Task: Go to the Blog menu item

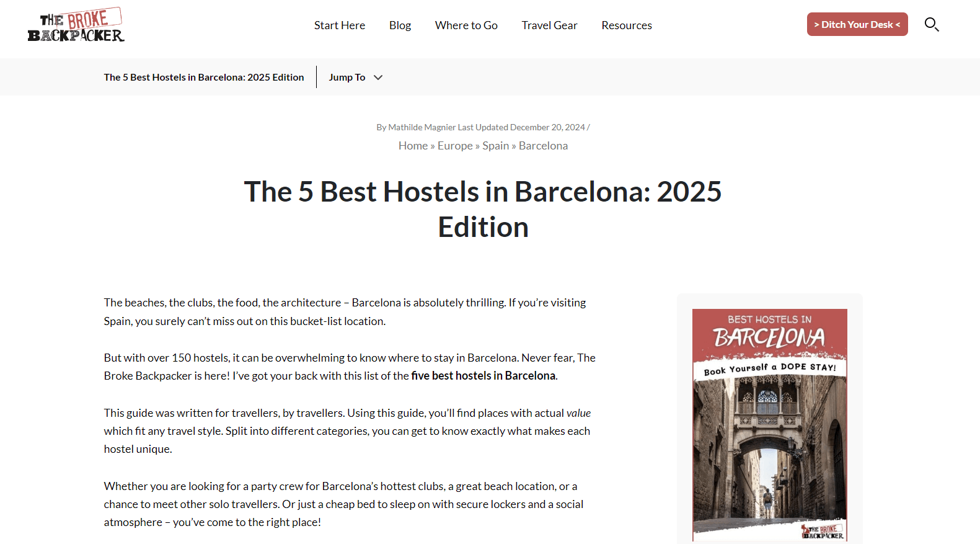Action: pos(400,25)
